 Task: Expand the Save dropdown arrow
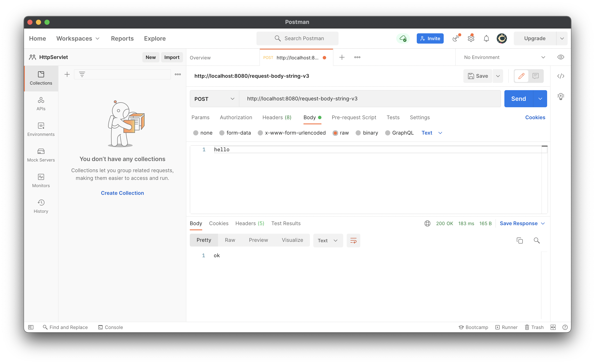(498, 76)
